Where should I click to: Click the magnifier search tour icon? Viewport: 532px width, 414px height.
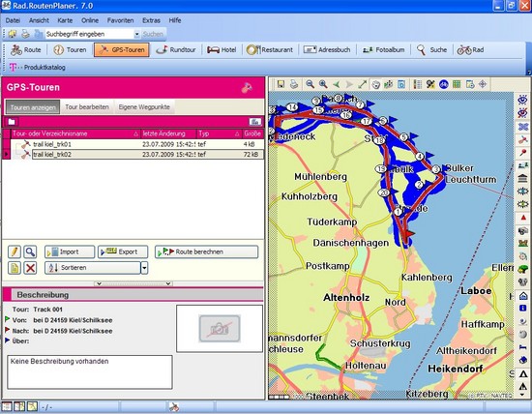coord(30,251)
